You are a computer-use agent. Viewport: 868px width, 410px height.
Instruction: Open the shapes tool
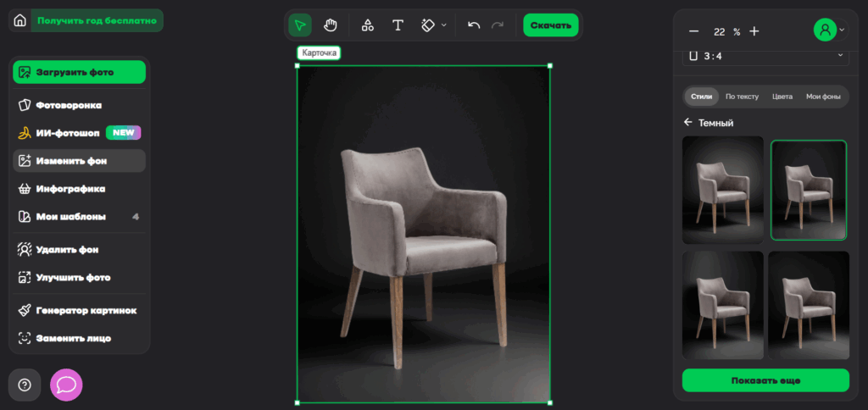(x=367, y=25)
